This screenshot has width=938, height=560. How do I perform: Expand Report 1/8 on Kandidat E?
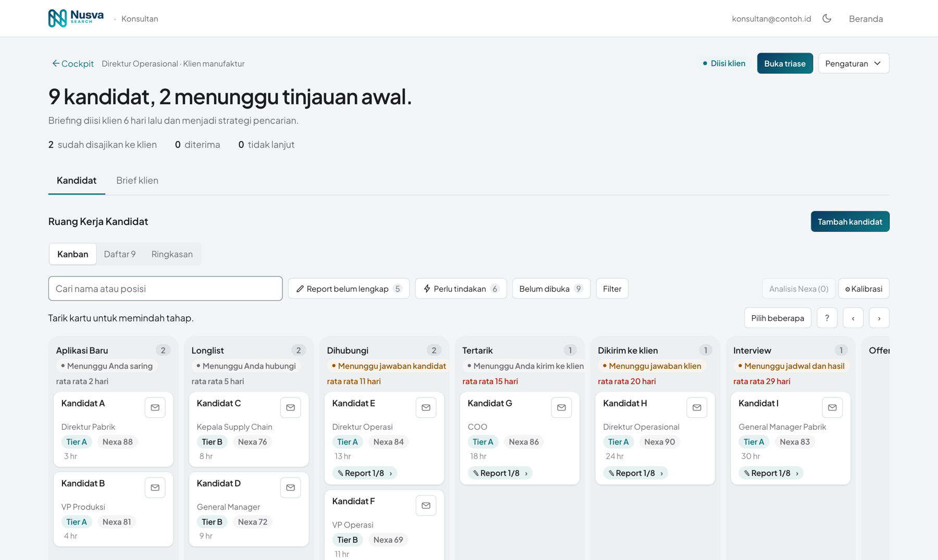pos(365,473)
